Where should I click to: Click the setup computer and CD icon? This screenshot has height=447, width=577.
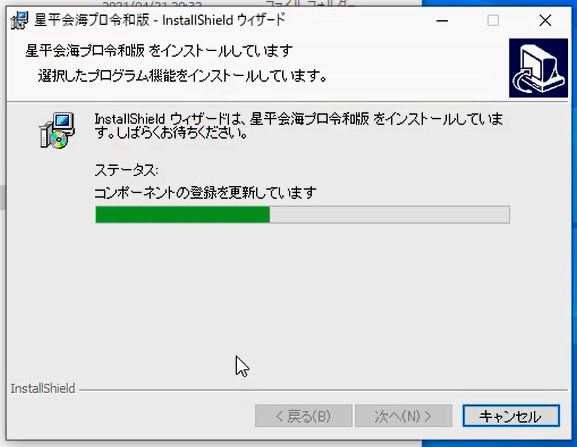click(57, 131)
